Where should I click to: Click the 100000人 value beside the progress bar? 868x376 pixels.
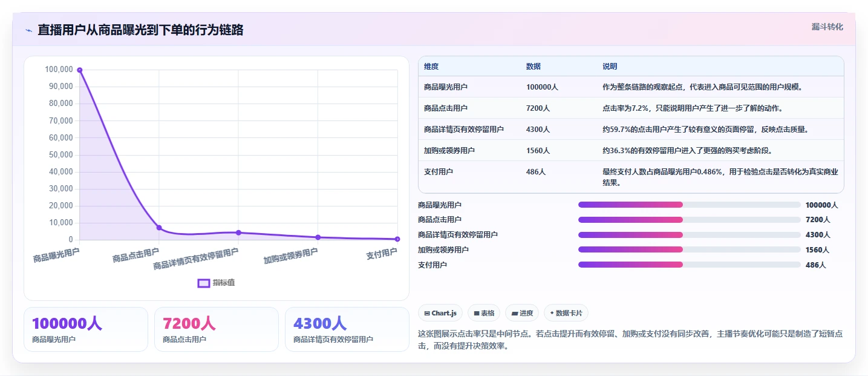[821, 205]
